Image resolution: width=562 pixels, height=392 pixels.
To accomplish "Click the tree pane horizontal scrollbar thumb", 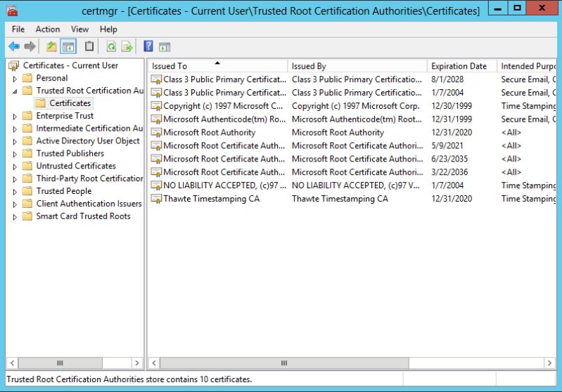I will [60, 363].
